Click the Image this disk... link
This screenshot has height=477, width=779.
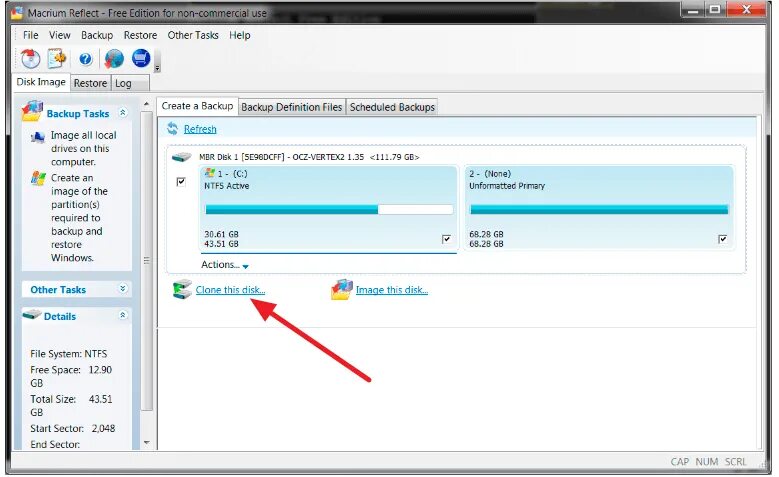(x=392, y=290)
